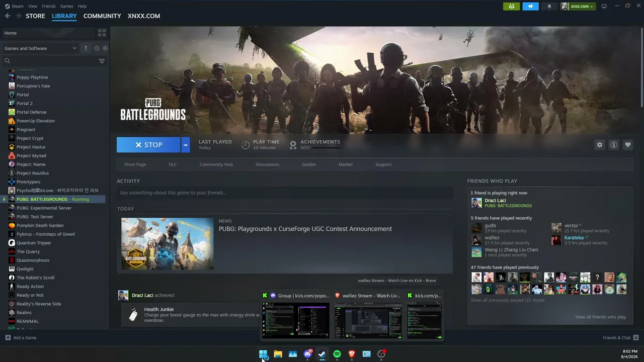This screenshot has width=644, height=362.
Task: Open the Home library view
Action: (48, 33)
